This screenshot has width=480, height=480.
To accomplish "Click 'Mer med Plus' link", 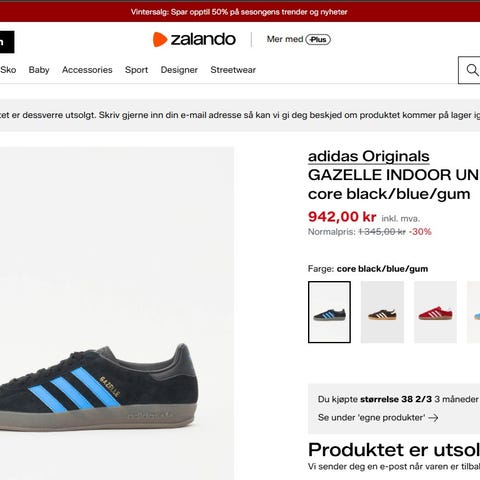I will point(299,39).
